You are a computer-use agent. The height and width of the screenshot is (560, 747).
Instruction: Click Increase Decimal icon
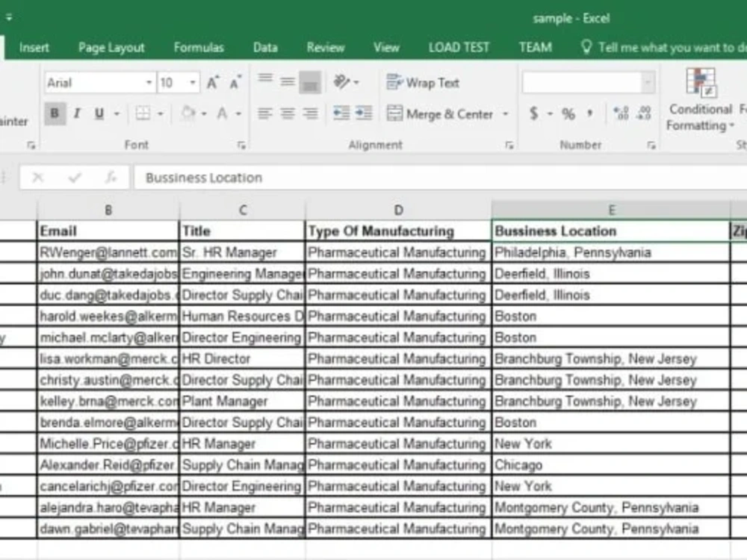click(x=622, y=113)
